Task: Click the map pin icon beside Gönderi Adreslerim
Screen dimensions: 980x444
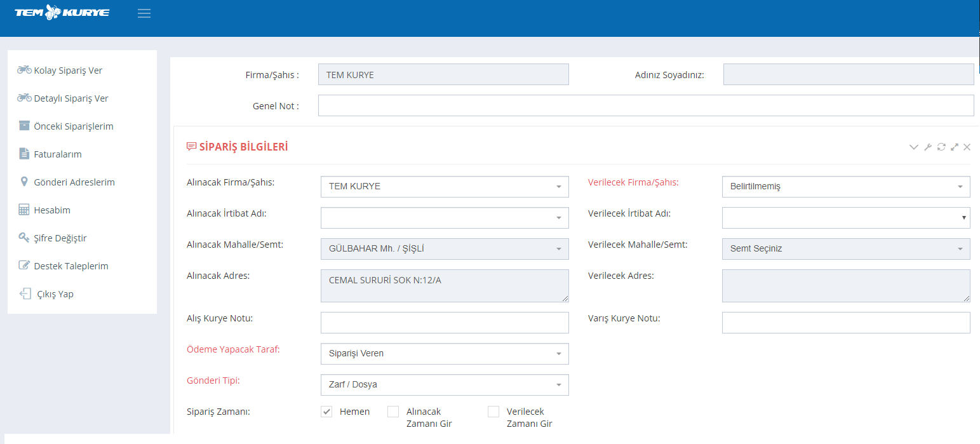Action: click(24, 182)
